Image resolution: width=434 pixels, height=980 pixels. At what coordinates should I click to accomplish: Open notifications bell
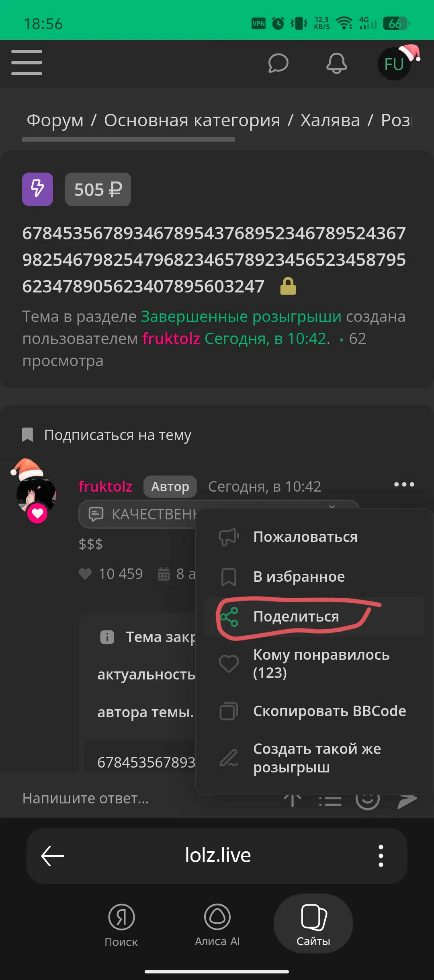pos(336,63)
